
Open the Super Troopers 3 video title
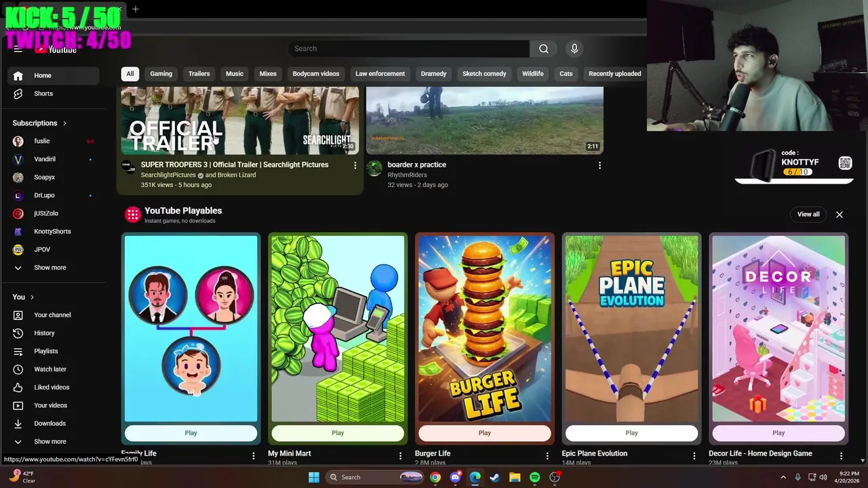tap(235, 165)
